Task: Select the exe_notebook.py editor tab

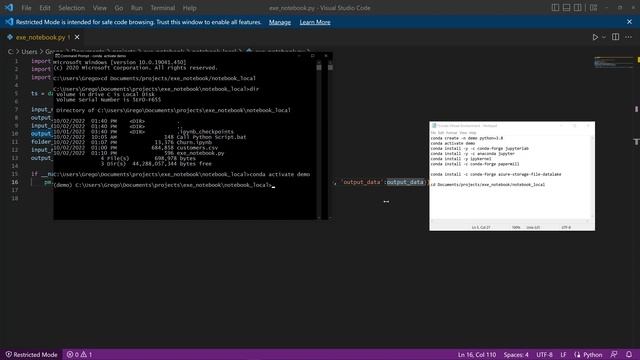Action: (41, 37)
